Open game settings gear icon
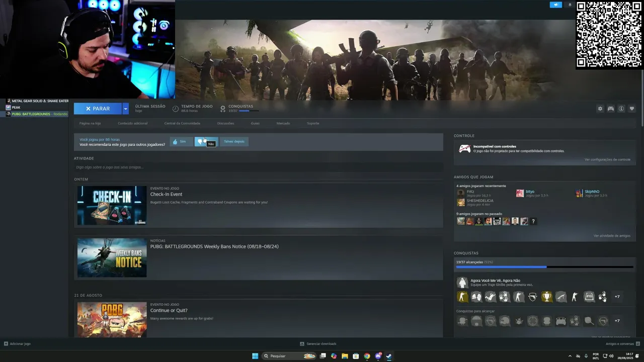 point(600,109)
